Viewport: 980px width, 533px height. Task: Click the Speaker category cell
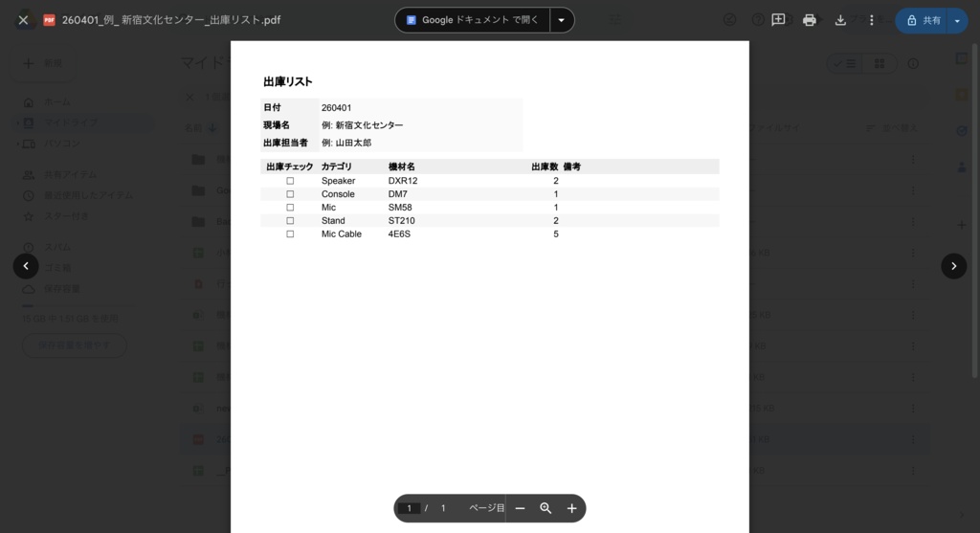click(x=338, y=181)
